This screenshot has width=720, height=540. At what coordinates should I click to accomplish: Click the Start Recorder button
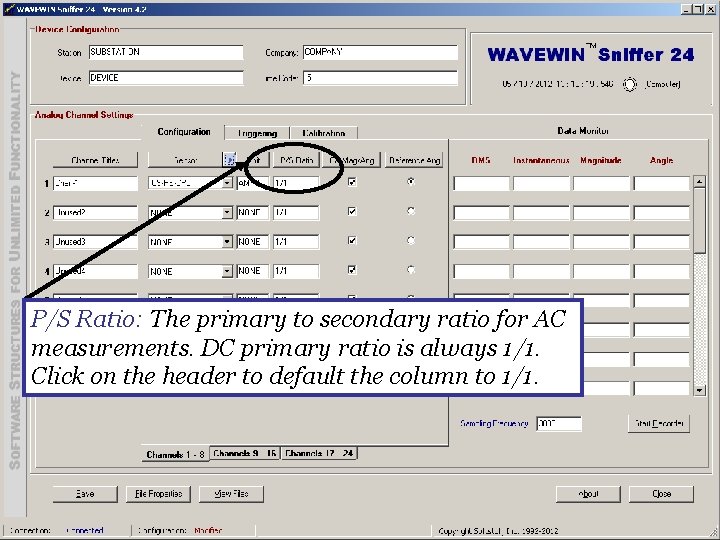(x=659, y=423)
